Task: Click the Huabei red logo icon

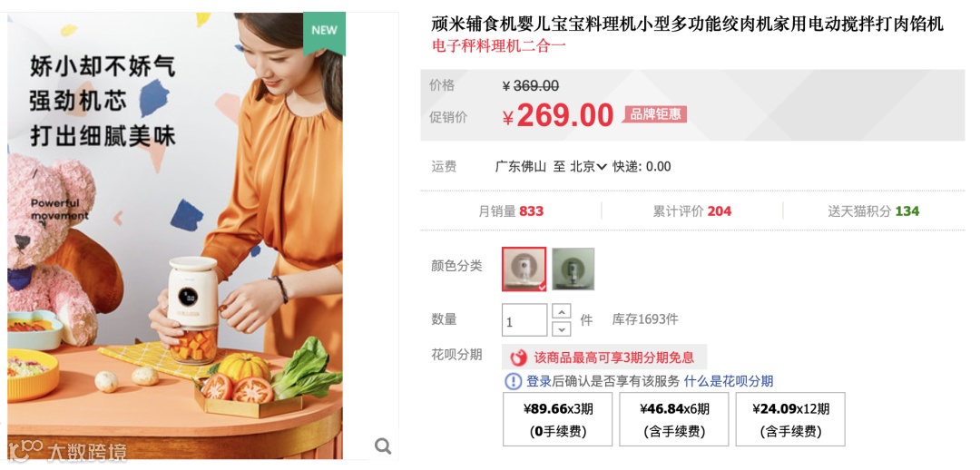Action: click(x=519, y=357)
